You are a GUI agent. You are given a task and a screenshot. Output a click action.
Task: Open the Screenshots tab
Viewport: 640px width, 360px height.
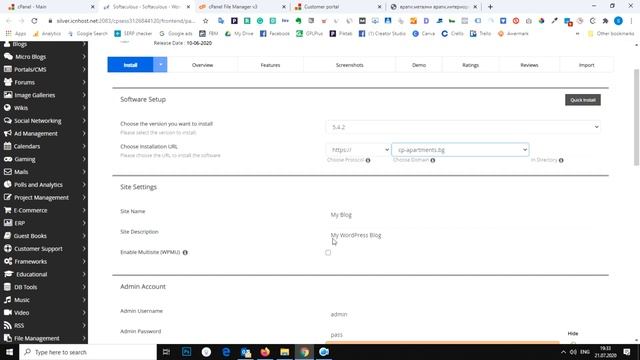tap(349, 65)
